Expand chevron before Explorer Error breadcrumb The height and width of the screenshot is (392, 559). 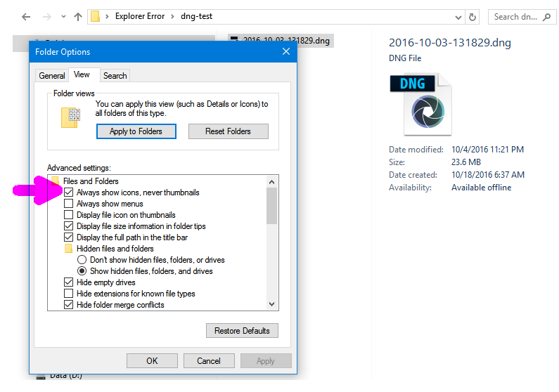(107, 16)
